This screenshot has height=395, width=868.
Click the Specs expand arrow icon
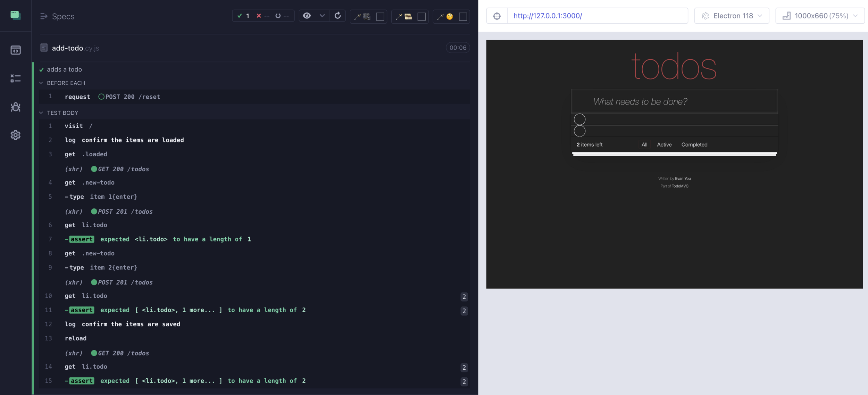point(44,16)
